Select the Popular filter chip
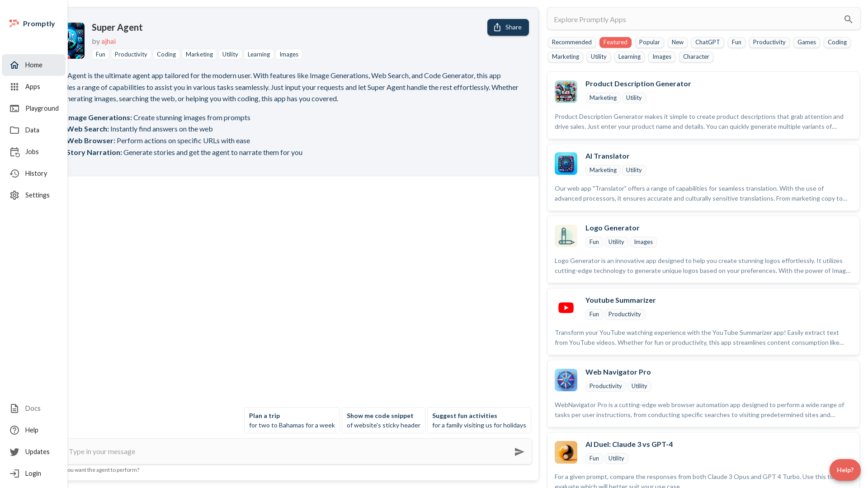Screen dimensions: 868x488 coord(649,42)
